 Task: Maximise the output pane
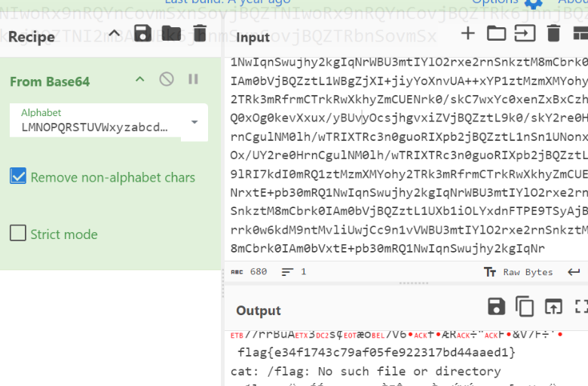582,306
